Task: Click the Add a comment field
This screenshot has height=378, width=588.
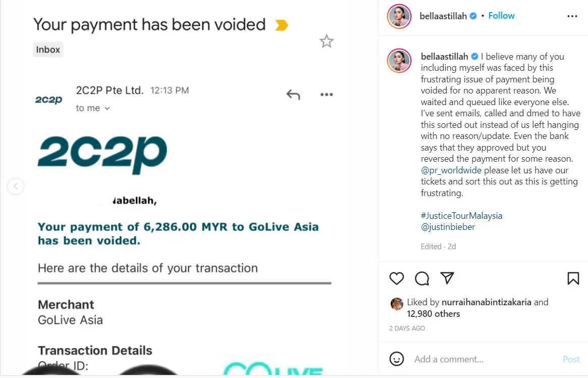Action: (x=485, y=359)
